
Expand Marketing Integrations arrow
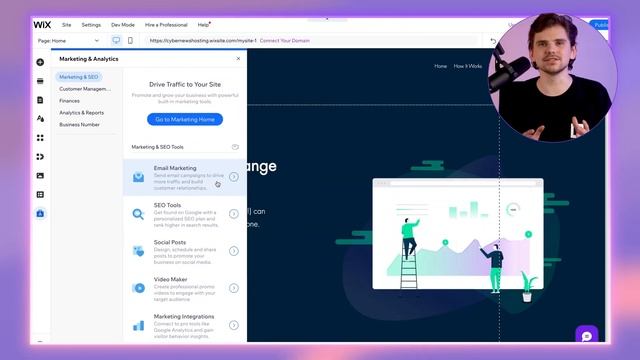[x=233, y=325]
